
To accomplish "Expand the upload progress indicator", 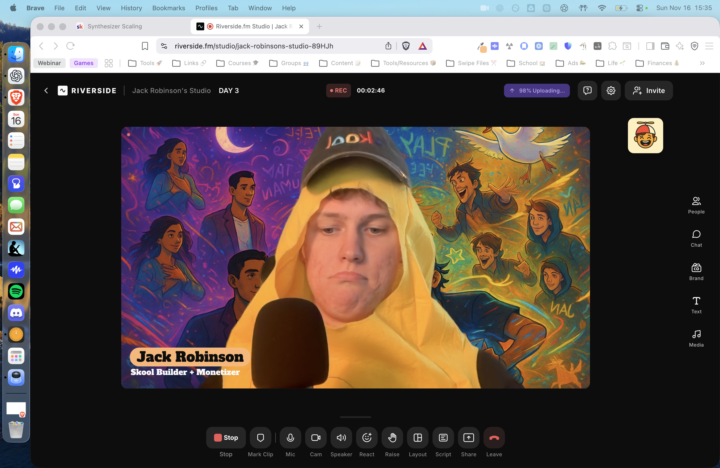I will point(537,90).
